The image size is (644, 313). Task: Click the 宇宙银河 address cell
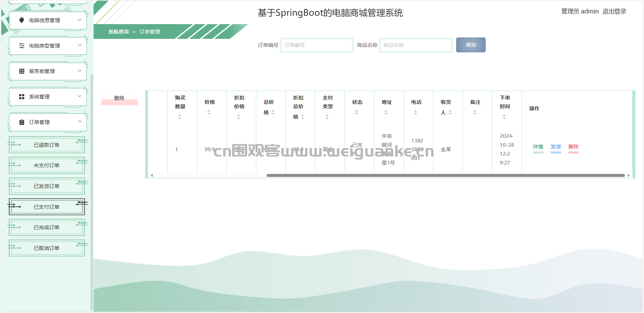pos(388,149)
